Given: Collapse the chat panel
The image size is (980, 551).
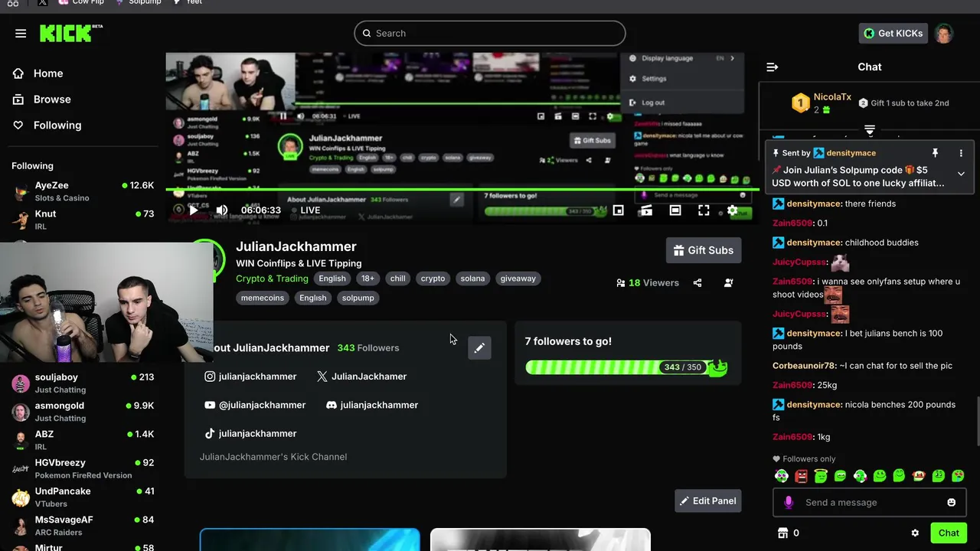Looking at the screenshot, I should coord(772,67).
